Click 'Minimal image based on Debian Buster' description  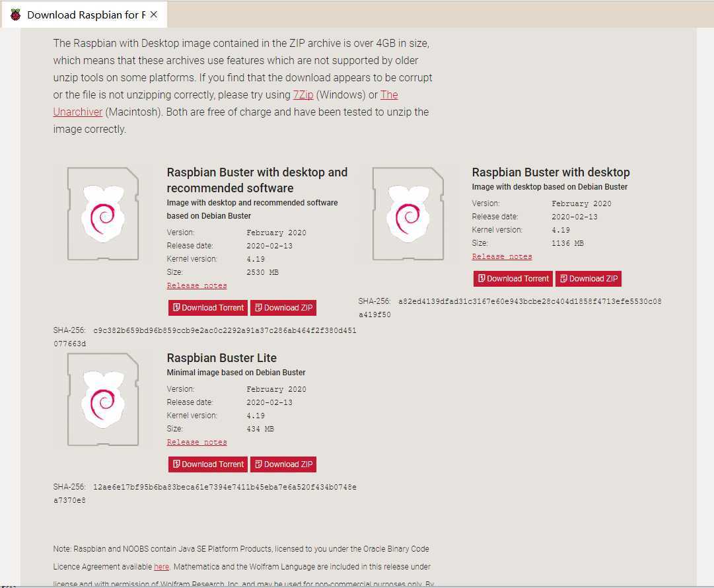click(236, 373)
